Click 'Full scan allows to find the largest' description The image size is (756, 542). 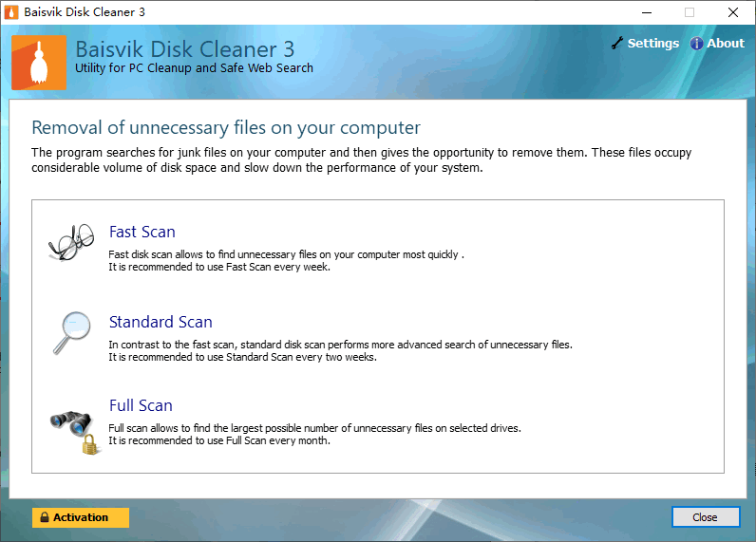click(314, 428)
